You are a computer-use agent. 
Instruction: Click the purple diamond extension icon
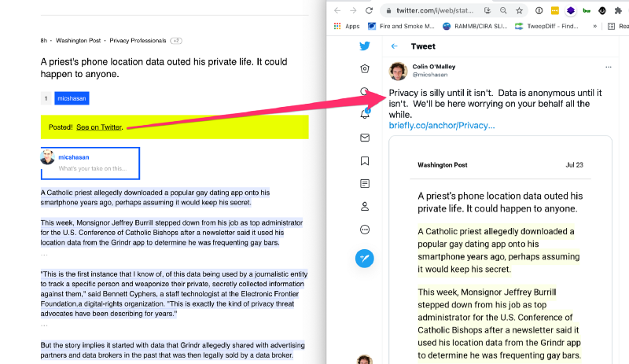click(x=571, y=11)
